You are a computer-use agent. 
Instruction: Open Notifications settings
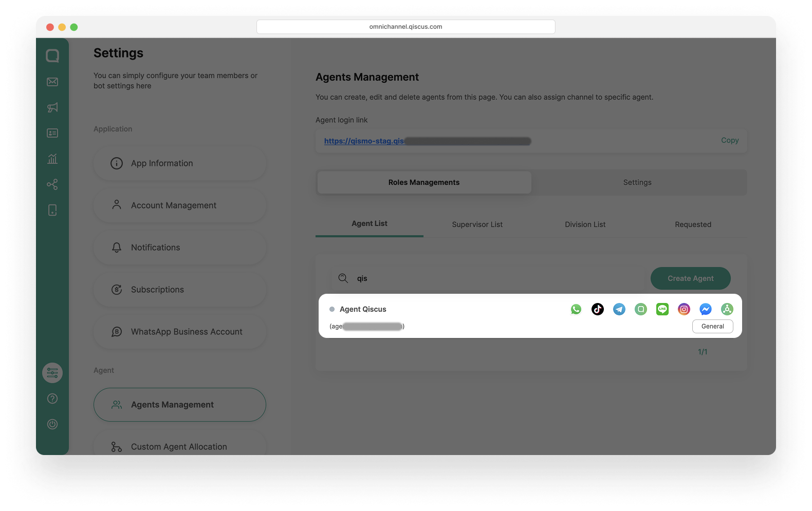(180, 248)
